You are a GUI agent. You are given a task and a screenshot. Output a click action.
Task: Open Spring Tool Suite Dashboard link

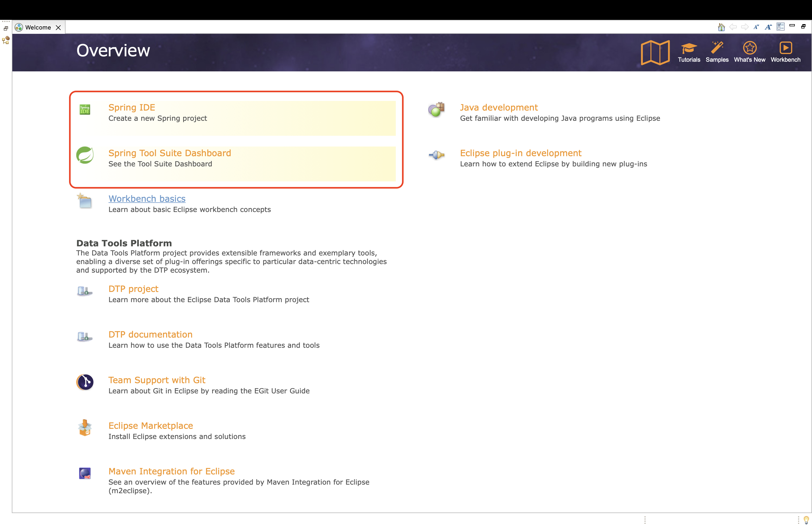[169, 153]
